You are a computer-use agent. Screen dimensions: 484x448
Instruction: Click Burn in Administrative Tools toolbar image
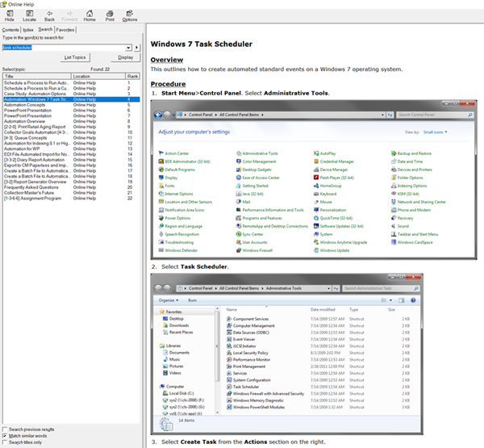(x=192, y=300)
